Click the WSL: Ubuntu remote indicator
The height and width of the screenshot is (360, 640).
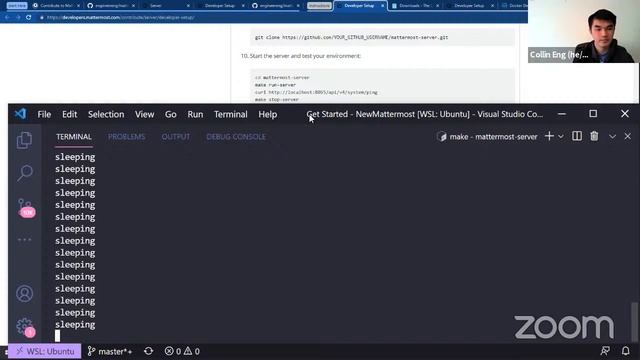tap(45, 351)
